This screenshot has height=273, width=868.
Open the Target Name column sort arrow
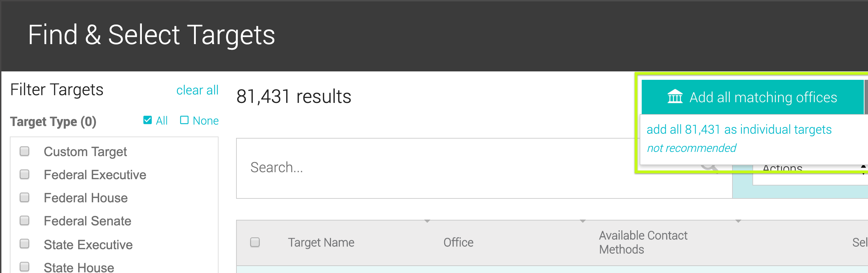(x=427, y=221)
